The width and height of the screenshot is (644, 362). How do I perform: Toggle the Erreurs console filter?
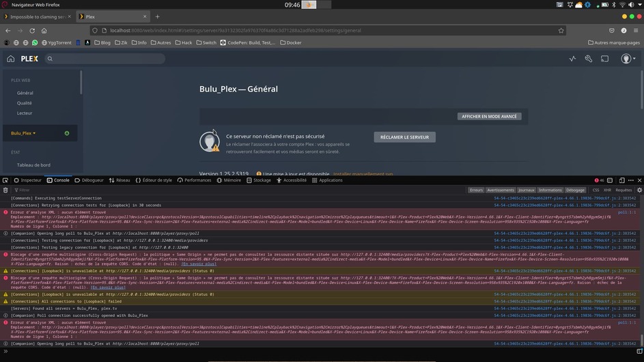[477, 190]
